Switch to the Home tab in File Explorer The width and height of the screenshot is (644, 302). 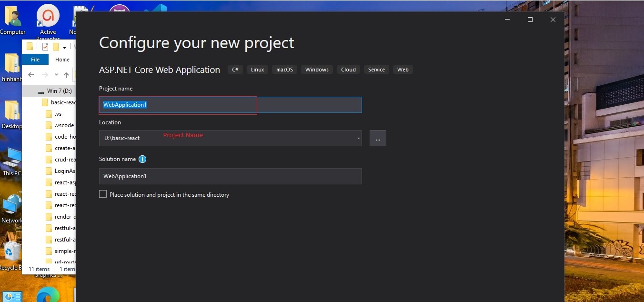click(x=62, y=59)
